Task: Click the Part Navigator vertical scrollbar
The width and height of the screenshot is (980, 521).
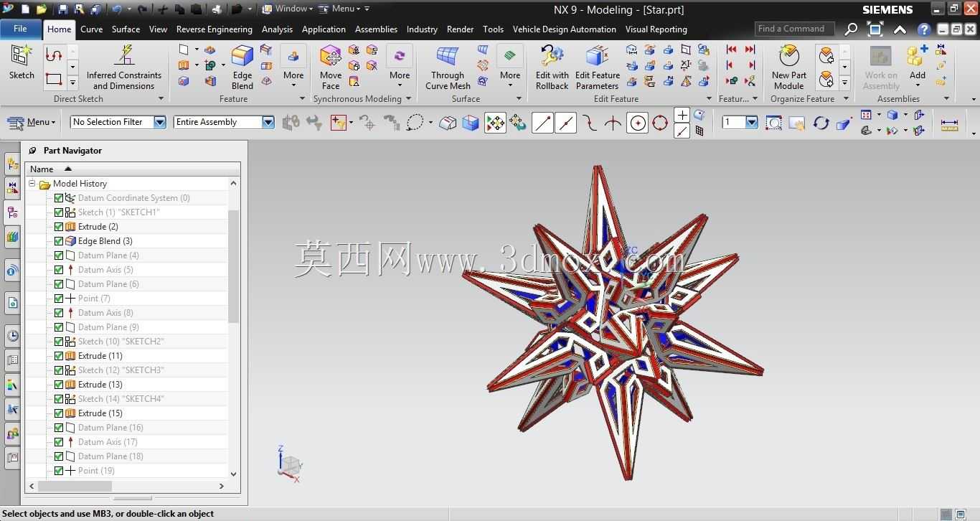Action: tap(233, 266)
